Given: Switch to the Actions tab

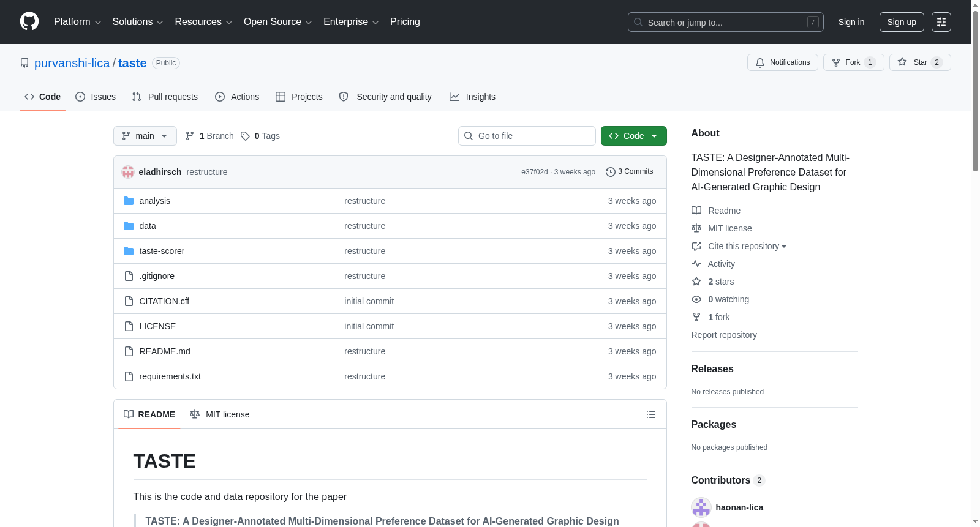Looking at the screenshot, I should (237, 97).
